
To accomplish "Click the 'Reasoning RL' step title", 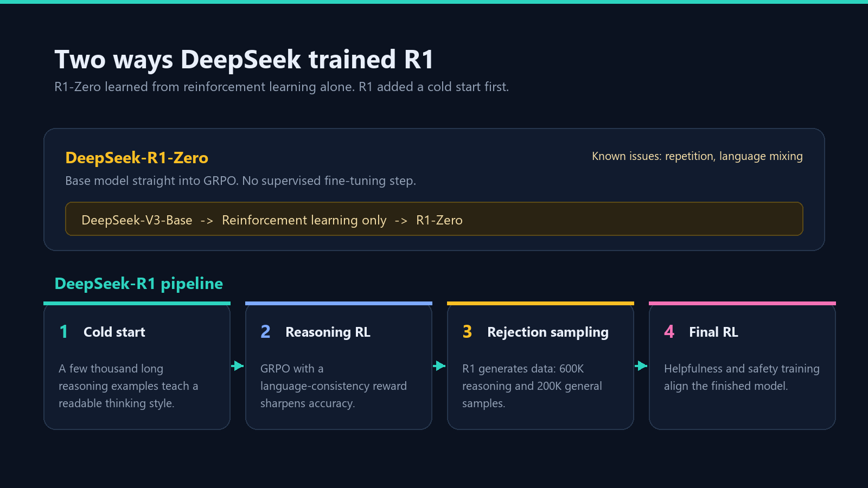I will 328,332.
